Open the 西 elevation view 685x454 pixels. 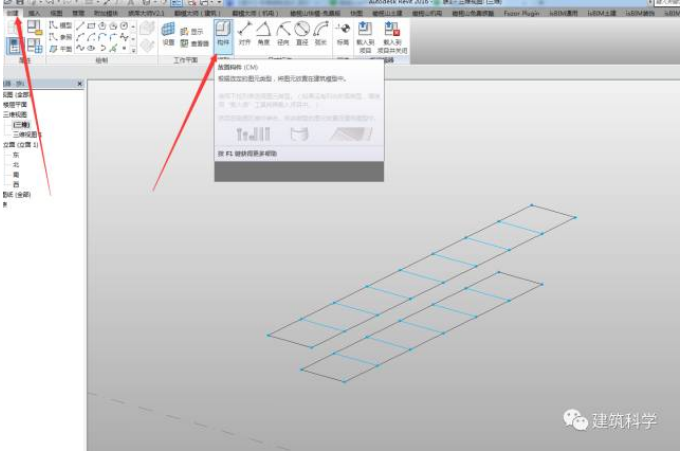coord(16,184)
